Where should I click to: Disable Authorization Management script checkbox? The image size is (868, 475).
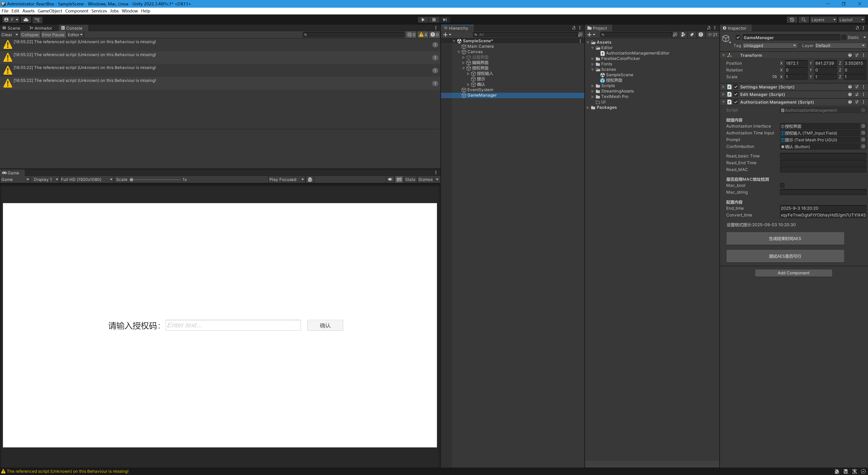click(x=736, y=102)
